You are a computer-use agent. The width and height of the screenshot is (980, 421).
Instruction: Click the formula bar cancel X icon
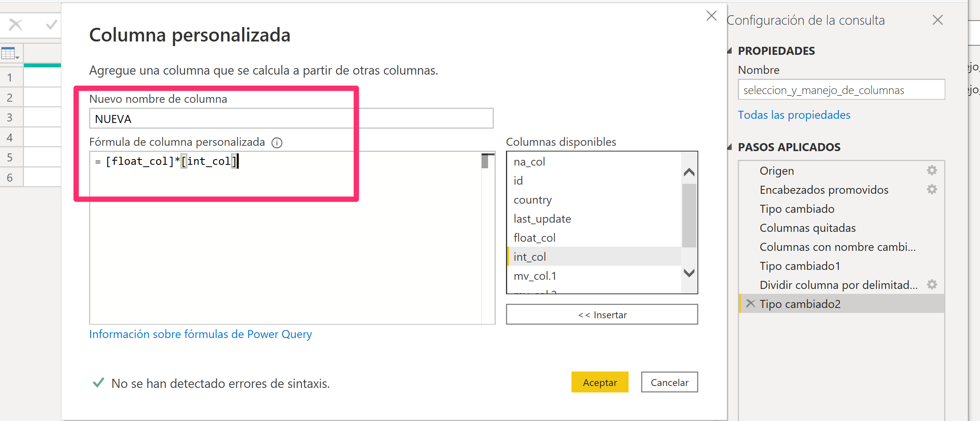pyautogui.click(x=16, y=25)
